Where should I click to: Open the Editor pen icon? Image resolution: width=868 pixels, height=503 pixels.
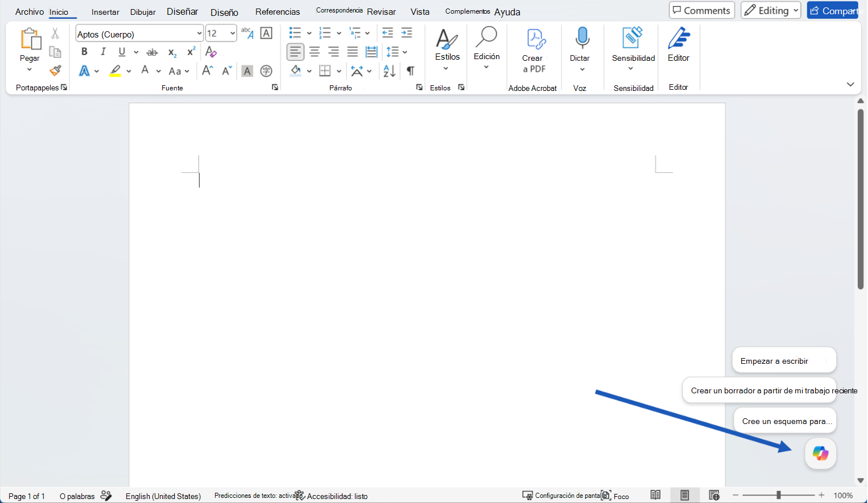(679, 39)
